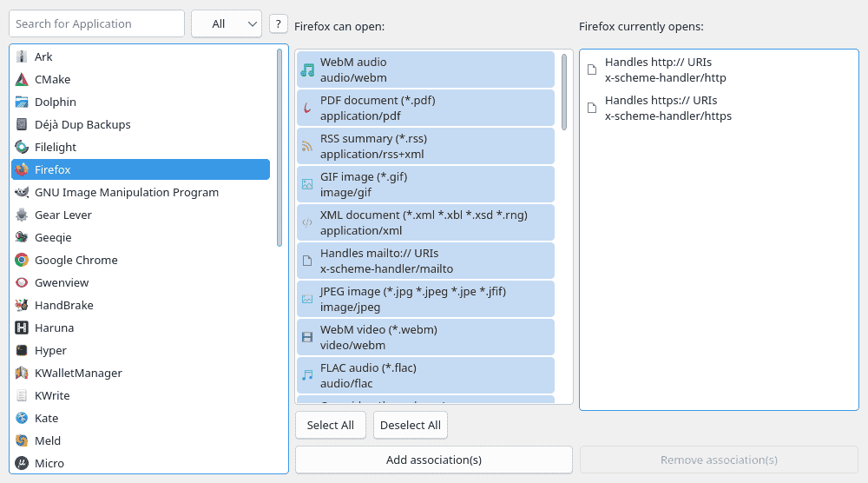Click the WebM video film icon

307,337
